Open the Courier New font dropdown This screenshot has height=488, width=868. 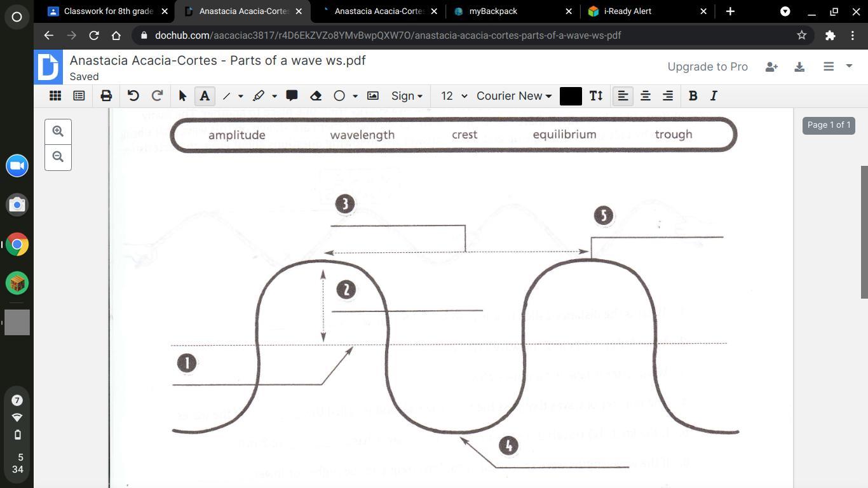(x=514, y=96)
